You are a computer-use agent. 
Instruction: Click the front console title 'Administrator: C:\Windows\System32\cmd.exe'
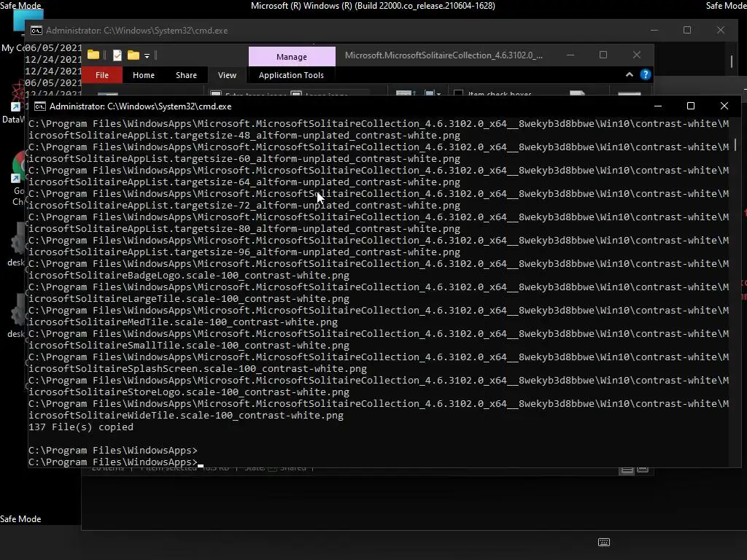(141, 106)
